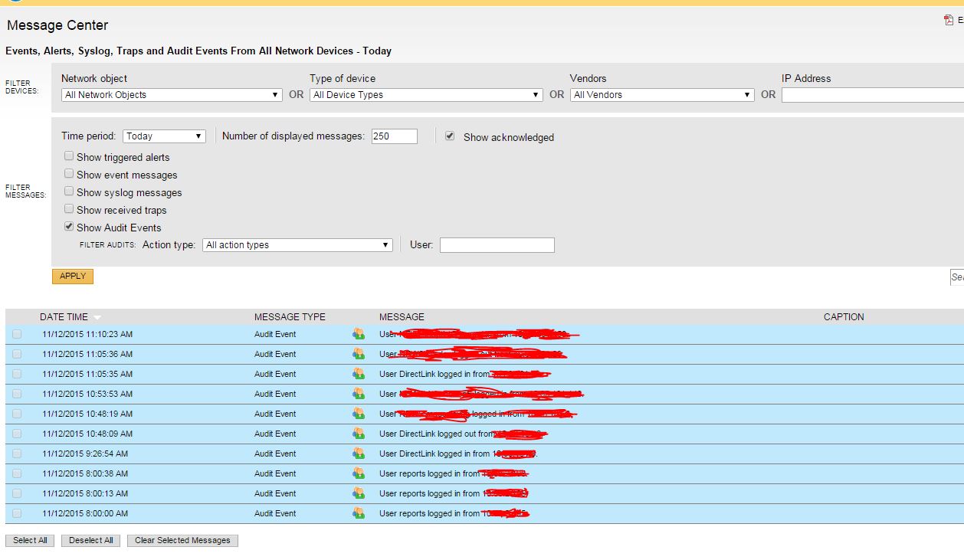This screenshot has width=964, height=560.
Task: Click audit event icon for 9:26:54 AM row
Action: tap(358, 454)
